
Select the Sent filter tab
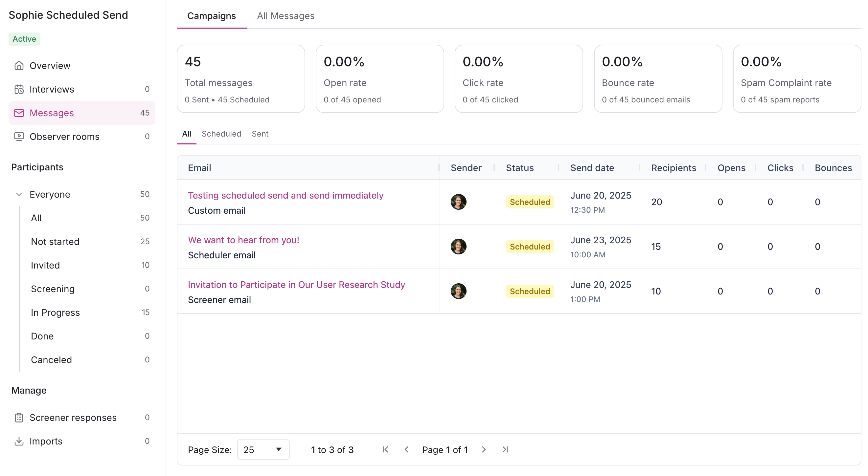(x=260, y=134)
